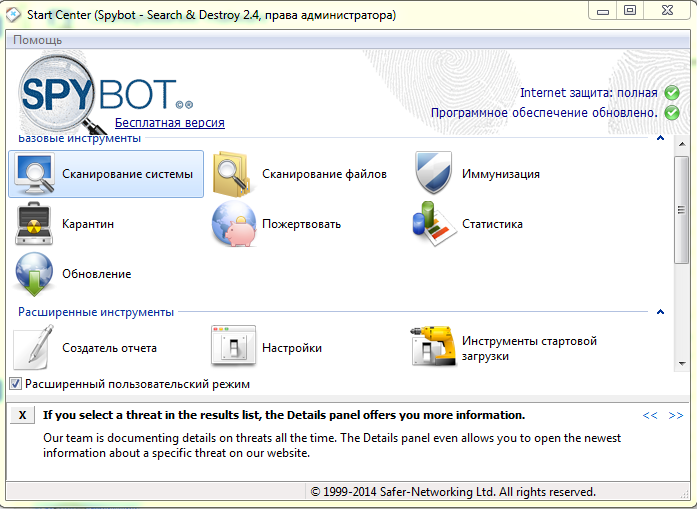Screen dimensions: 697x509
Task: Show the previous tip with << link
Action: click(x=650, y=415)
